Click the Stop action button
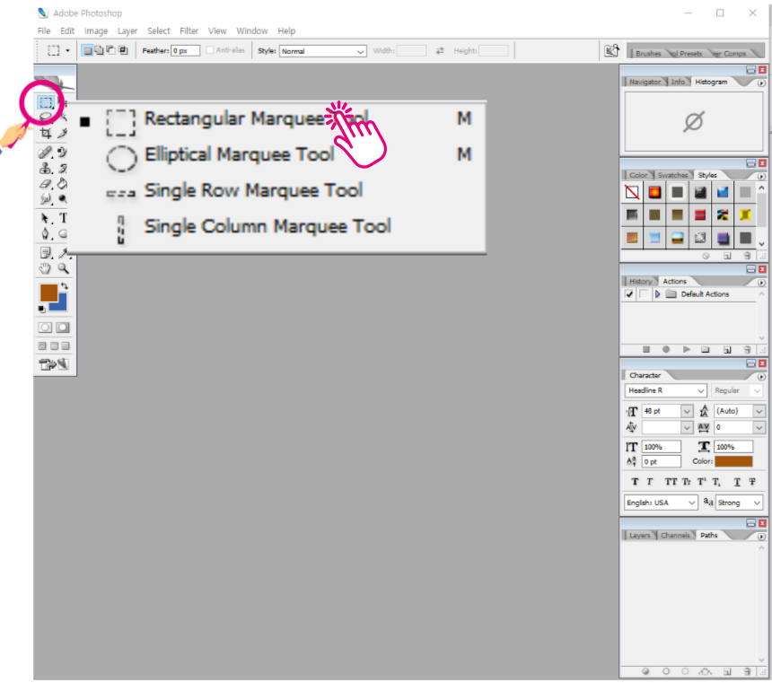772x700 pixels. [x=646, y=349]
